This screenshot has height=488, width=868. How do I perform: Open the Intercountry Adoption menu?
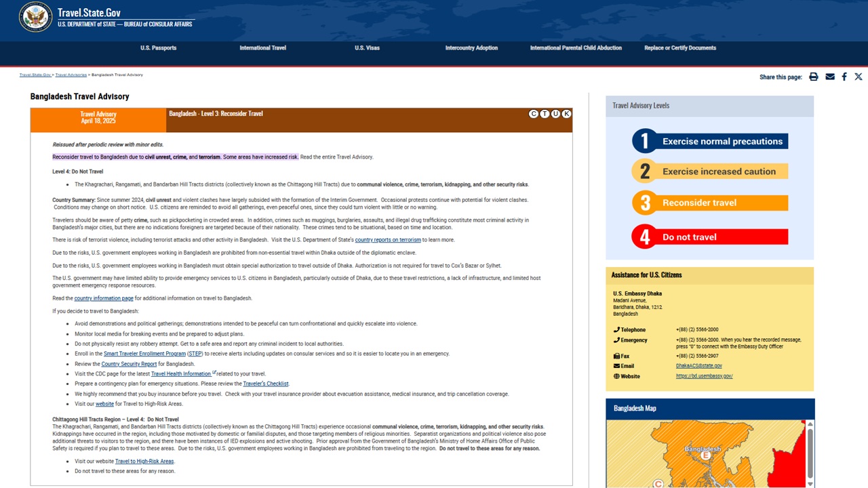click(x=471, y=48)
